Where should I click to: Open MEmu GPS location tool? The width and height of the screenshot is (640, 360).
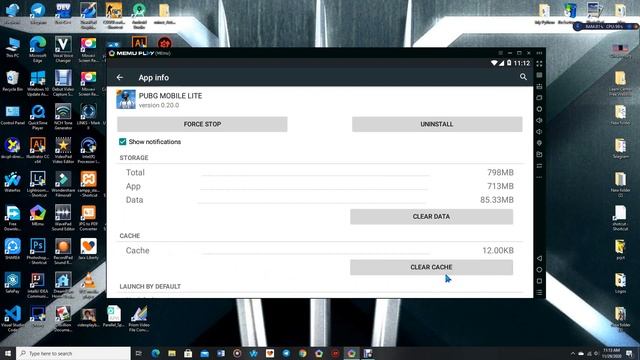coord(539,143)
